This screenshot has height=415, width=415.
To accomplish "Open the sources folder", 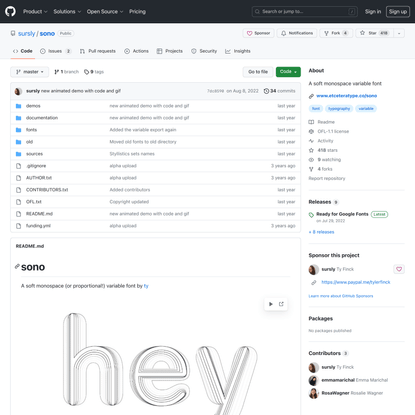I will pos(34,154).
